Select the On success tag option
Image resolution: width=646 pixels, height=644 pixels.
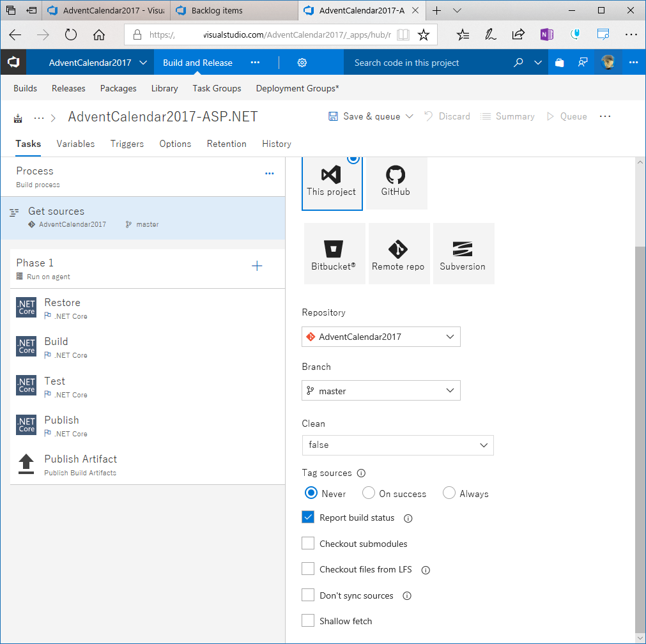click(368, 493)
